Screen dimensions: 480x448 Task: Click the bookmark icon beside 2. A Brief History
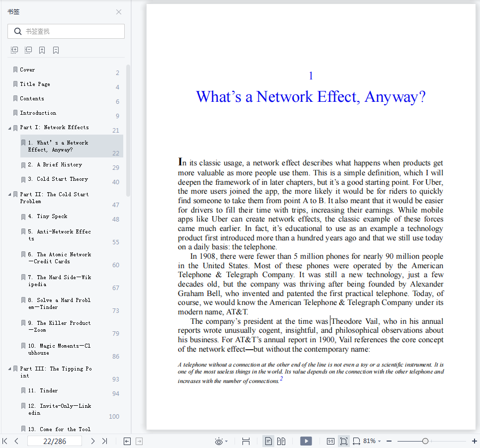(x=23, y=165)
